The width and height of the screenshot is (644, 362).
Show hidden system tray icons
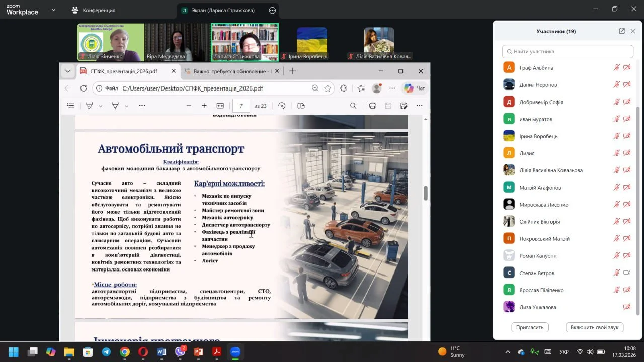click(507, 352)
